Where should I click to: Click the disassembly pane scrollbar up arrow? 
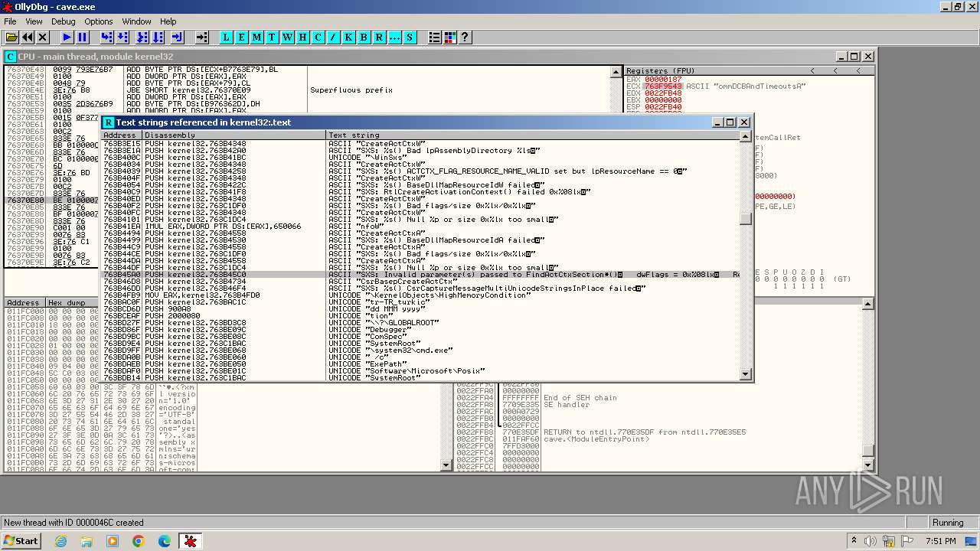pos(616,71)
